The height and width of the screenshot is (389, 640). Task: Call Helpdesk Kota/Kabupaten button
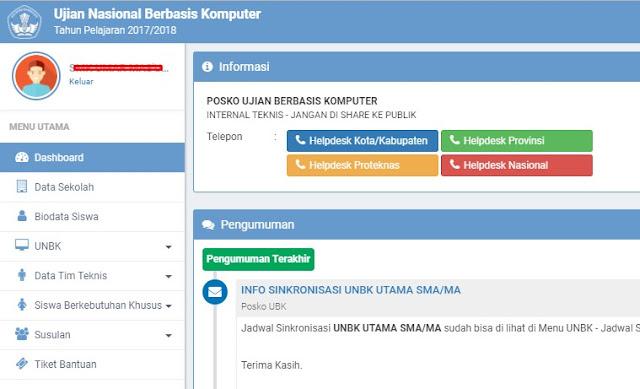pos(362,141)
